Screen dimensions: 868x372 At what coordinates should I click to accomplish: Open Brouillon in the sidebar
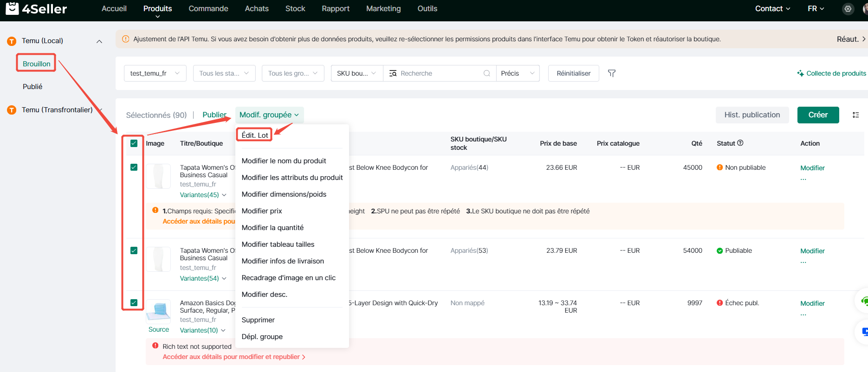coord(36,64)
